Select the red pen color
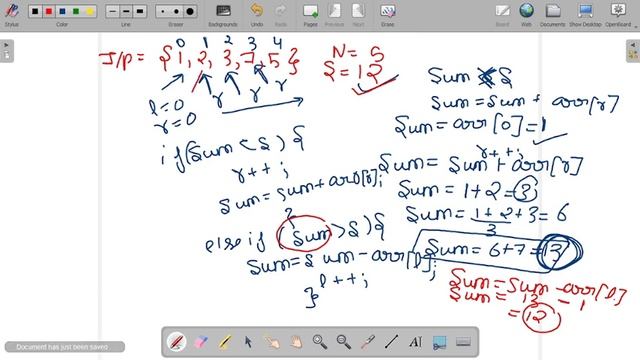The width and height of the screenshot is (640, 360). [49, 11]
